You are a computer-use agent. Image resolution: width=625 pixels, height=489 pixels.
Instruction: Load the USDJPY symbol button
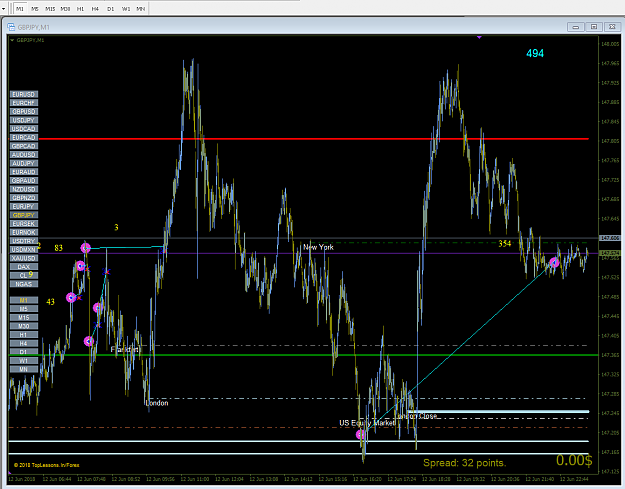click(24, 120)
